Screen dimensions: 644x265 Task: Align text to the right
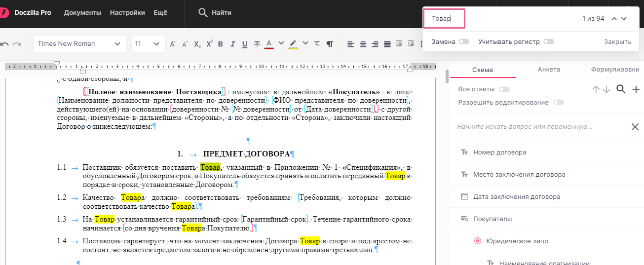click(375, 44)
